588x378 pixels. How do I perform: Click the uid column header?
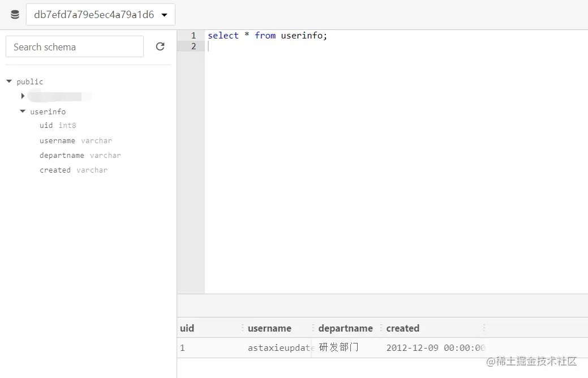pyautogui.click(x=187, y=328)
